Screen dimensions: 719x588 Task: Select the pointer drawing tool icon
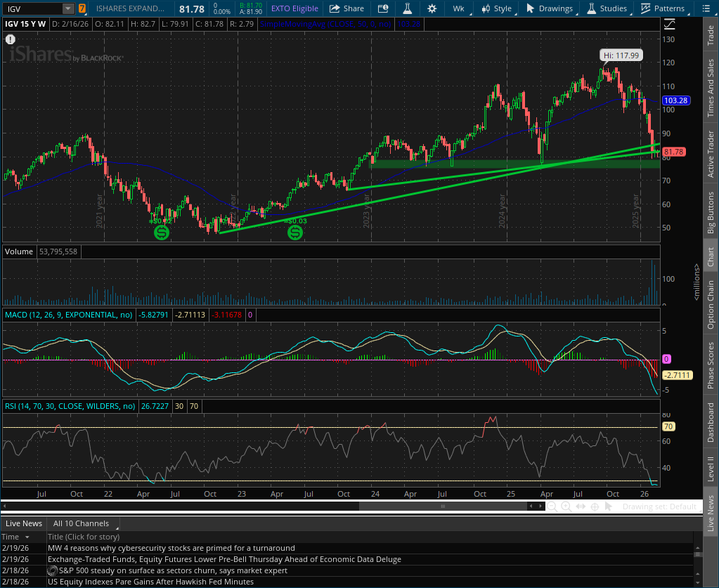pyautogui.click(x=609, y=507)
